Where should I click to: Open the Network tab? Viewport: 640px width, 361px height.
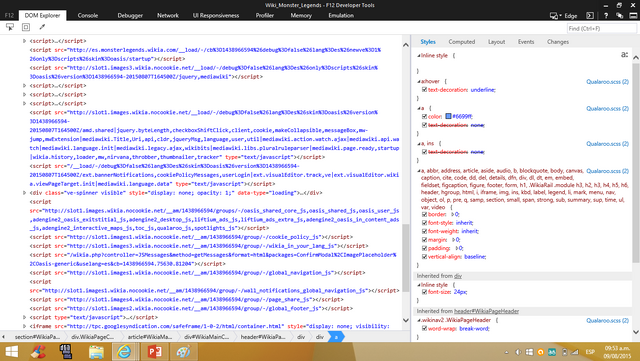click(x=168, y=16)
